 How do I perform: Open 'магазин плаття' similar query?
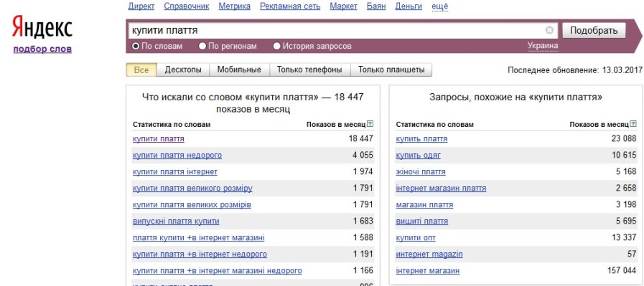[x=424, y=205]
